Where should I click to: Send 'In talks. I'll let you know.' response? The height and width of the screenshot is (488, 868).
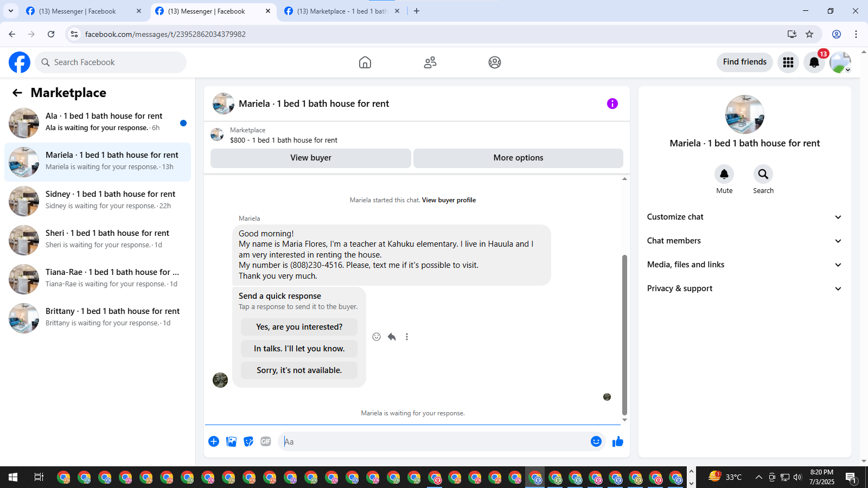299,349
